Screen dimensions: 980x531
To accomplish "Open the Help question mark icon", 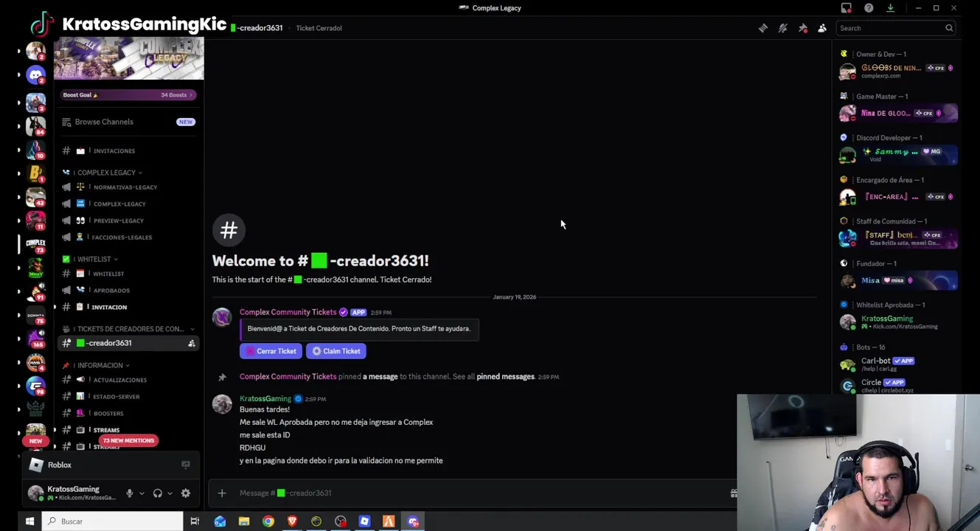I will [x=869, y=8].
